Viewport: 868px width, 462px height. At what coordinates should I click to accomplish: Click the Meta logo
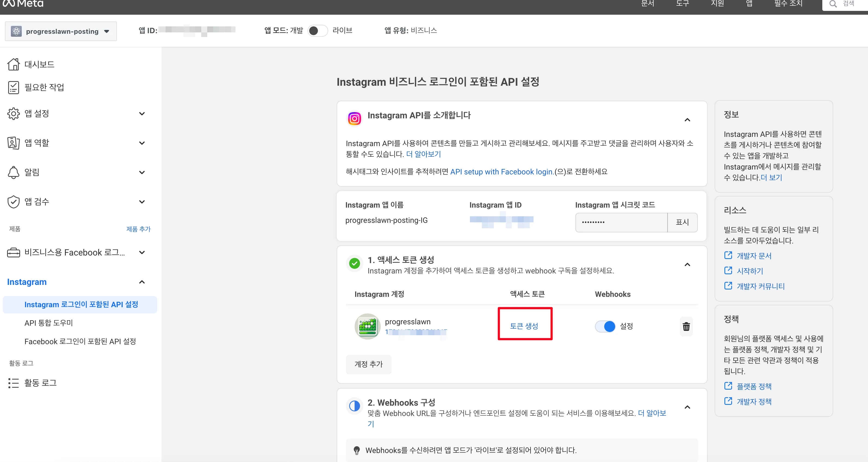click(23, 3)
